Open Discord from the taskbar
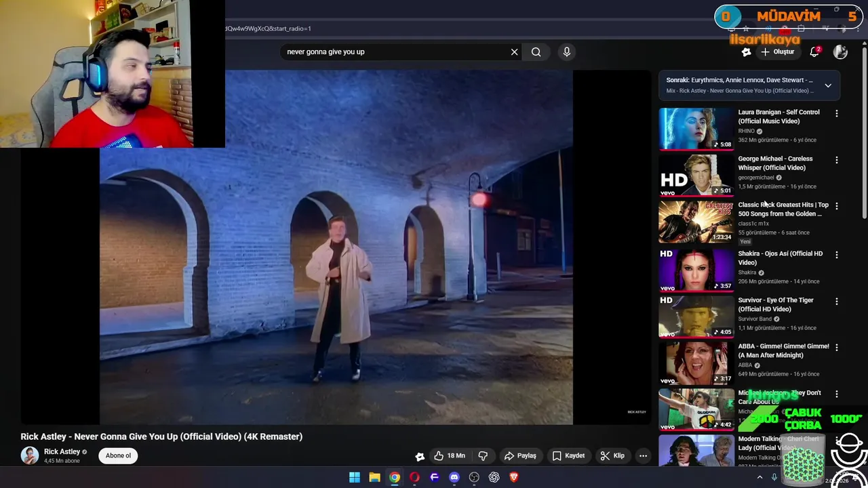 tap(454, 477)
